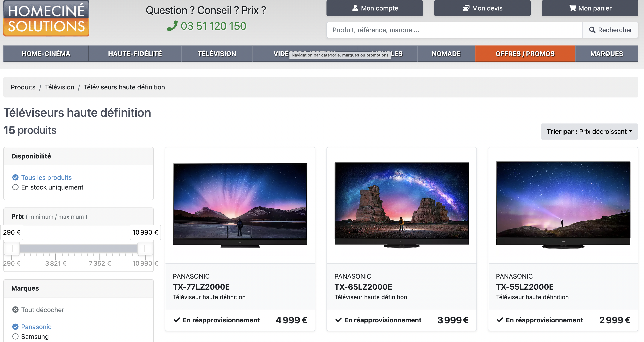Click the coins icon in Mon devis
This screenshot has height=342, width=644.
coord(466,8)
